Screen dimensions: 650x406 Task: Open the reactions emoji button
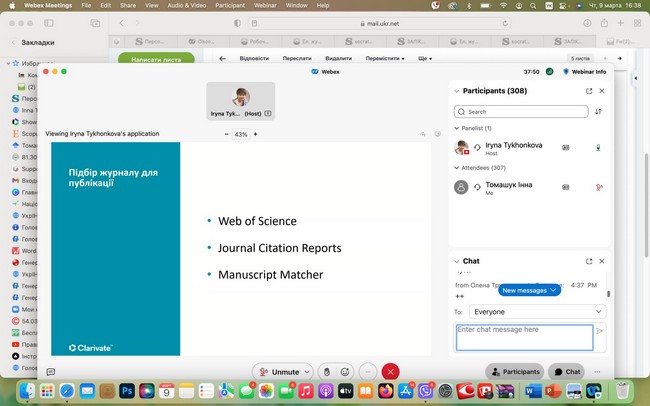(x=345, y=372)
